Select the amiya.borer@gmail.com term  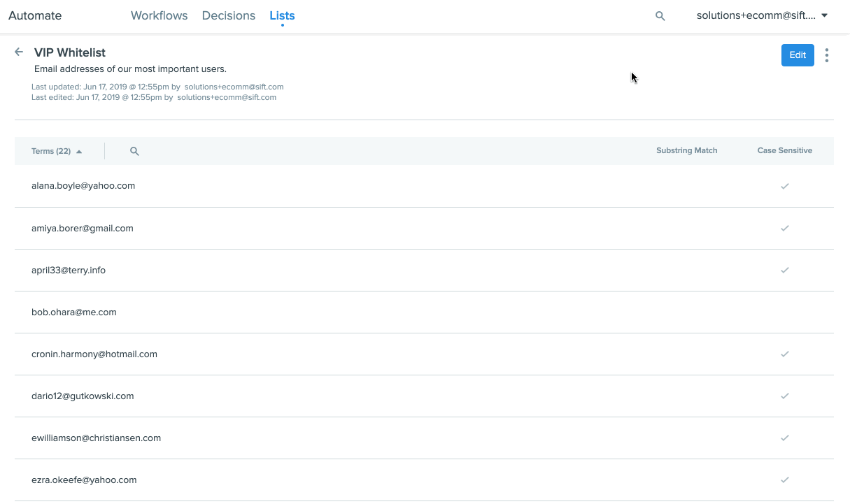pyautogui.click(x=83, y=228)
